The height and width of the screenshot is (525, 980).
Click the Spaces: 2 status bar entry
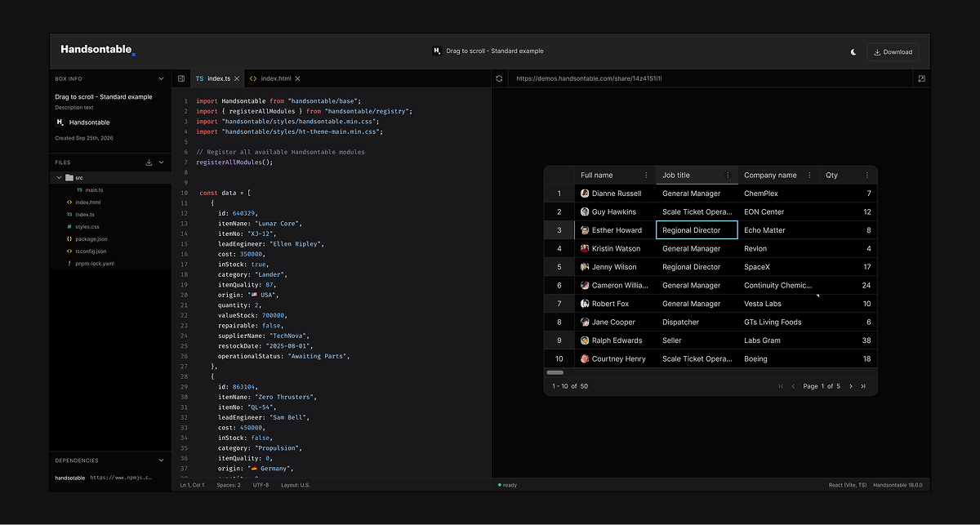[x=229, y=485]
